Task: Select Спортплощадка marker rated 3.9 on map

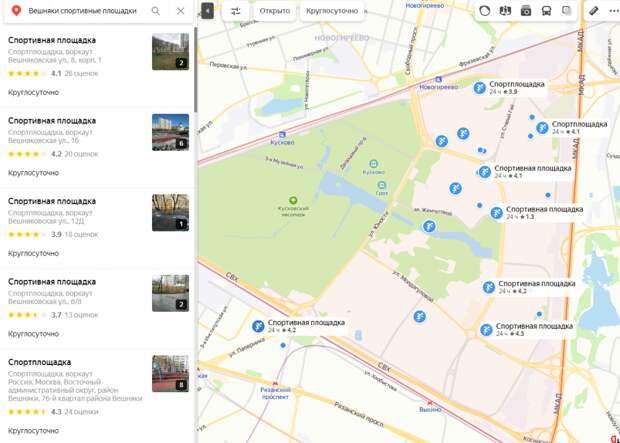Action: click(x=480, y=88)
